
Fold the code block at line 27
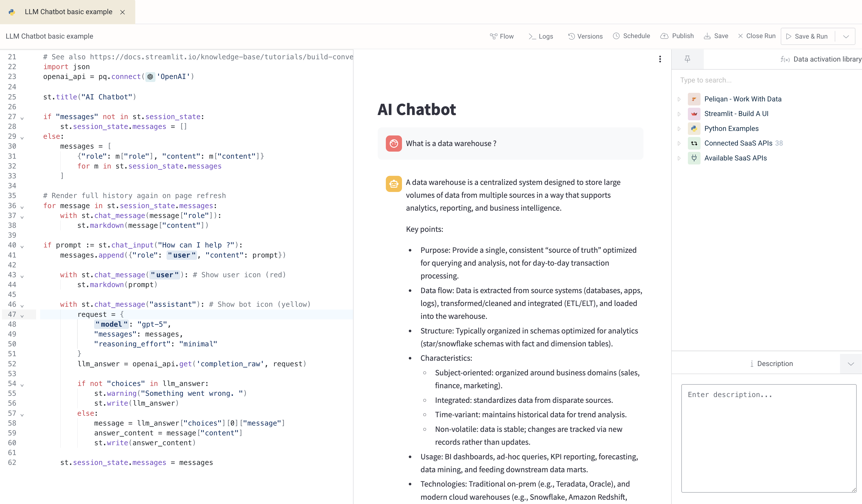pos(22,118)
